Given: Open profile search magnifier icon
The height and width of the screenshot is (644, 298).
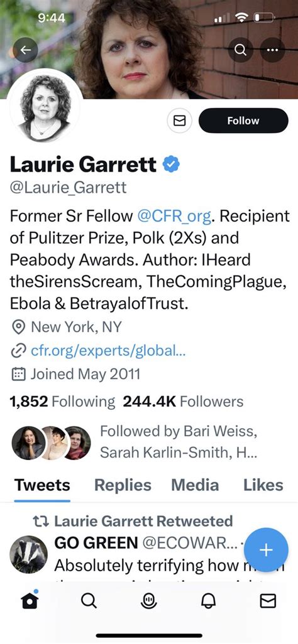Looking at the screenshot, I should coord(240,50).
